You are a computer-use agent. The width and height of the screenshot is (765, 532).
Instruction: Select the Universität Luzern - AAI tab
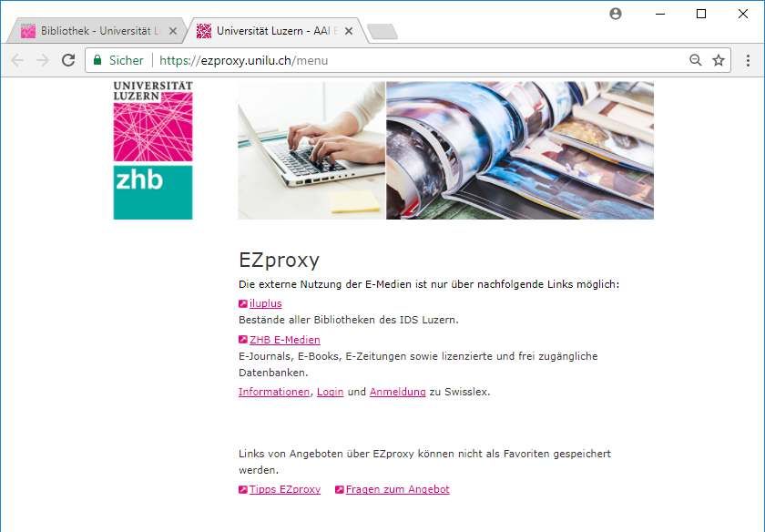[x=269, y=31]
